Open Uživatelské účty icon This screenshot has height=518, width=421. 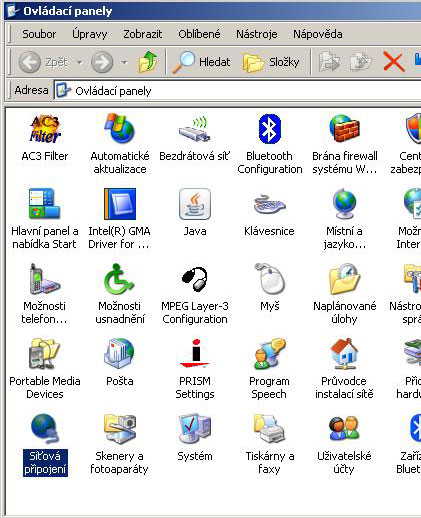click(x=344, y=429)
